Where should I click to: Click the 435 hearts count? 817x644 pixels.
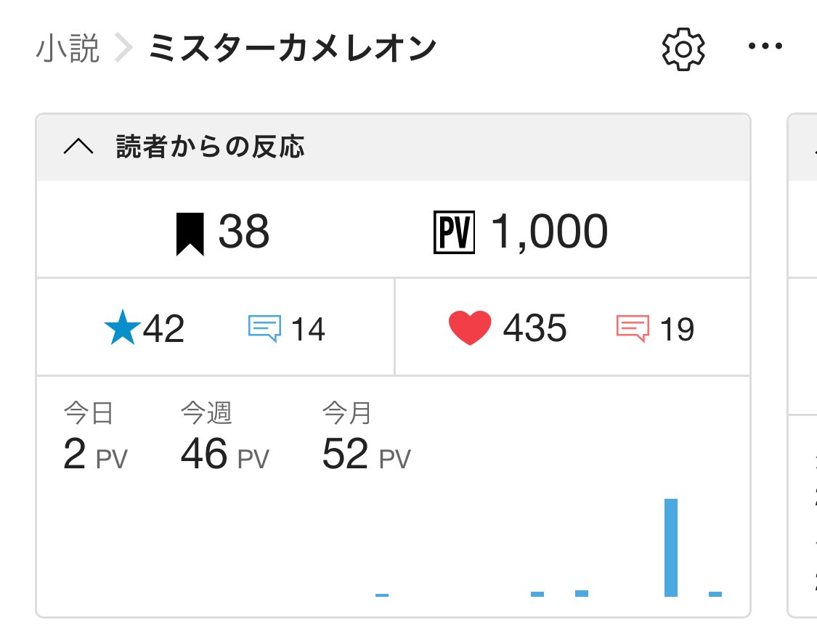[x=534, y=329]
